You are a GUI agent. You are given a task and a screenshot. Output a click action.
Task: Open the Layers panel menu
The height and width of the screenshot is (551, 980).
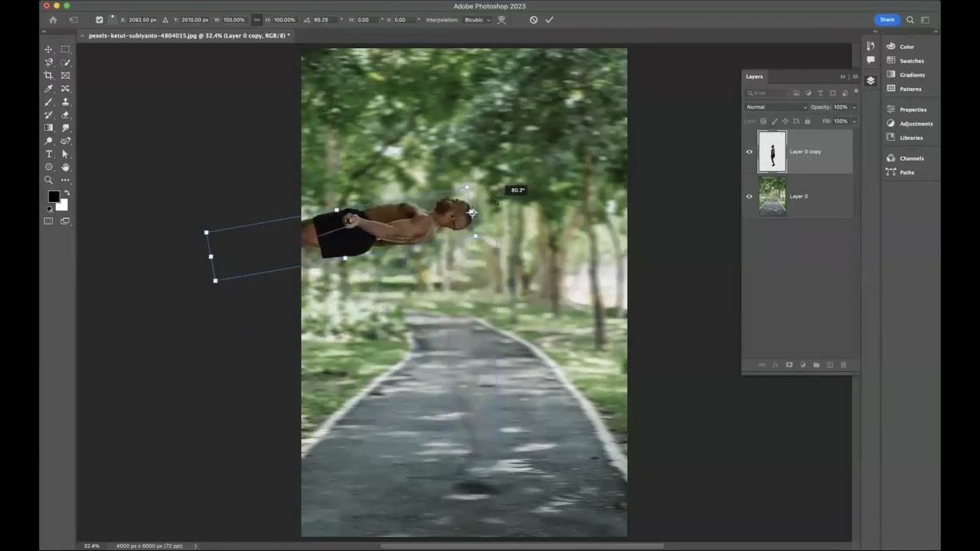point(854,77)
